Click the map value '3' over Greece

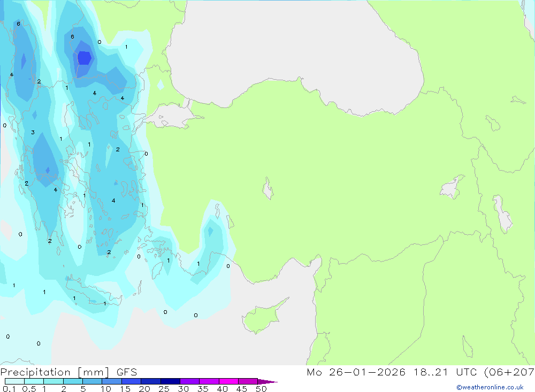coord(33,133)
